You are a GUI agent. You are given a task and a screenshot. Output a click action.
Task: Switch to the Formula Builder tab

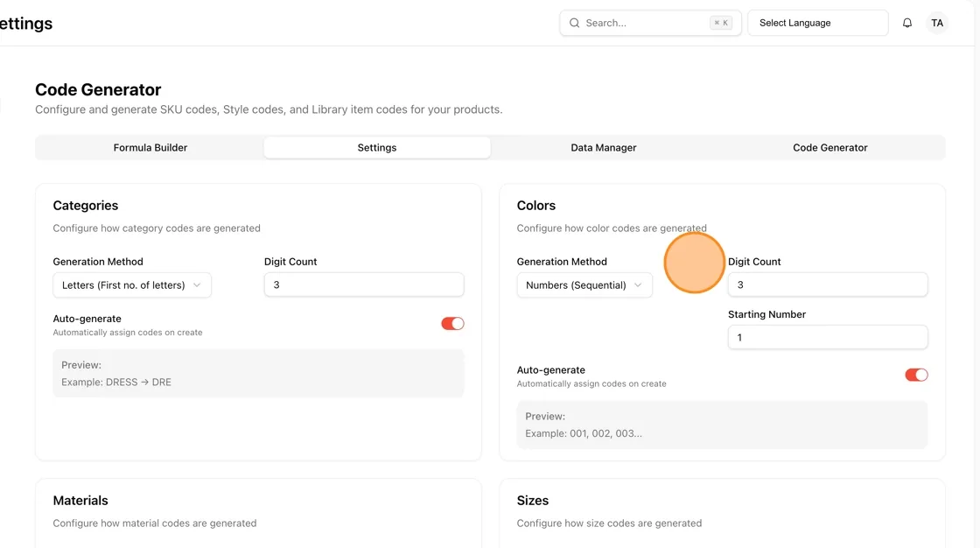[150, 148]
